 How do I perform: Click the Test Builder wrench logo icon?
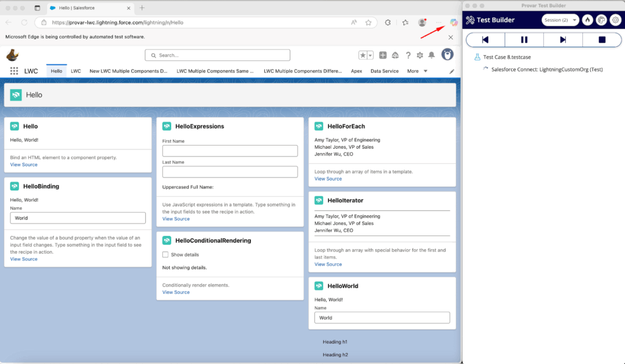tap(471, 20)
